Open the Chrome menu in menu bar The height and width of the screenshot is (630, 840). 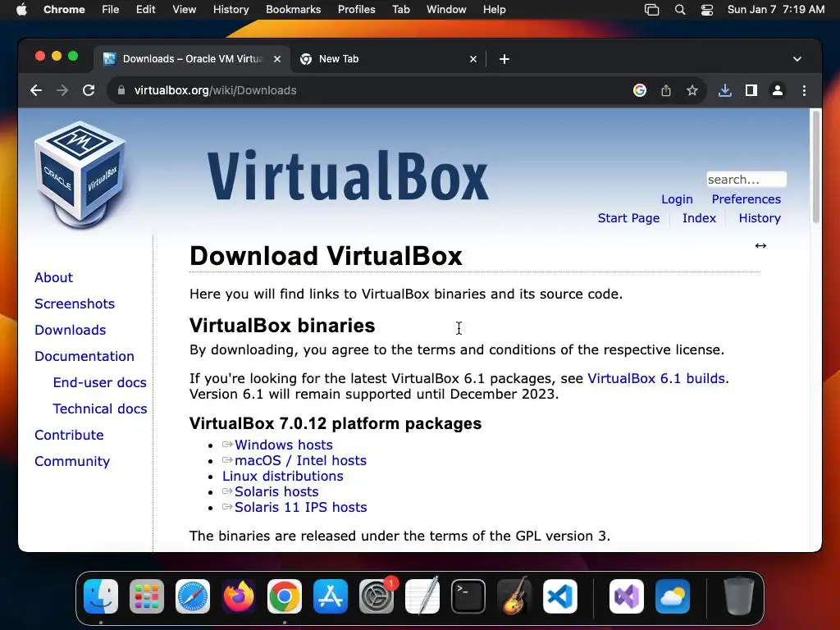(x=64, y=10)
